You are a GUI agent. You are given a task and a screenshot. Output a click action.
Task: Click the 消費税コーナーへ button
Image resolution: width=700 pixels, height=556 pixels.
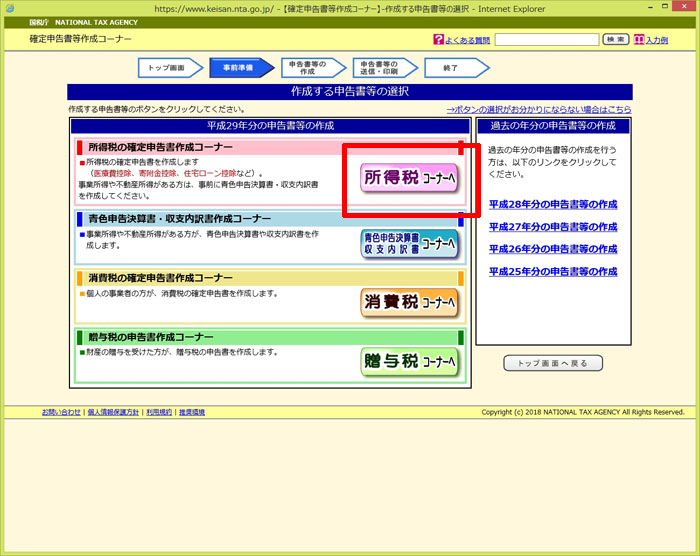(x=409, y=302)
